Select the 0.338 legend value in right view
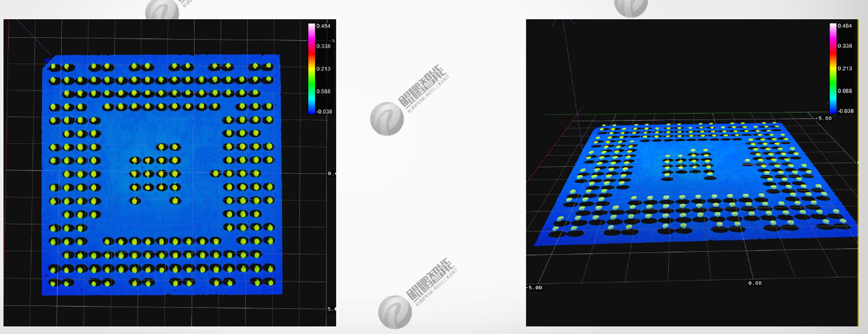Screen dimensions: 868x334 (844, 46)
